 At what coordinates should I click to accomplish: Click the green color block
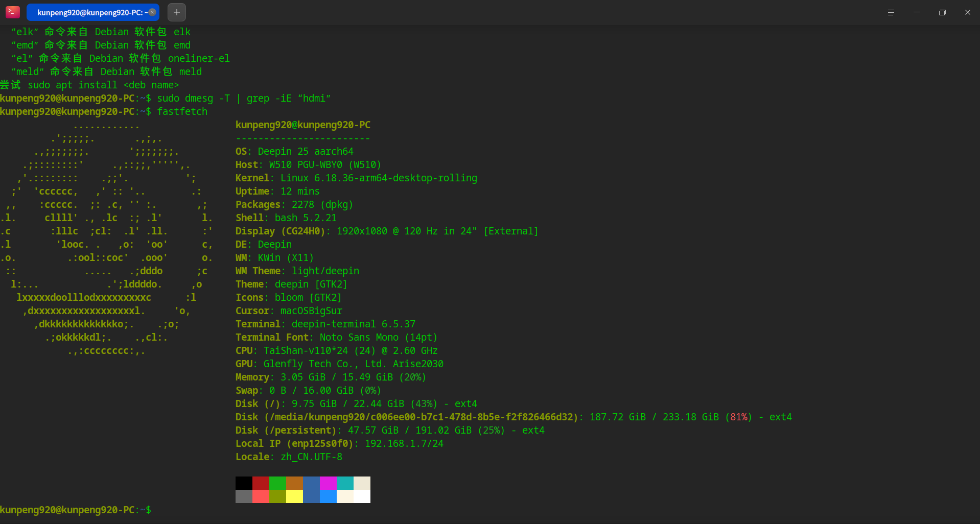[x=277, y=483]
